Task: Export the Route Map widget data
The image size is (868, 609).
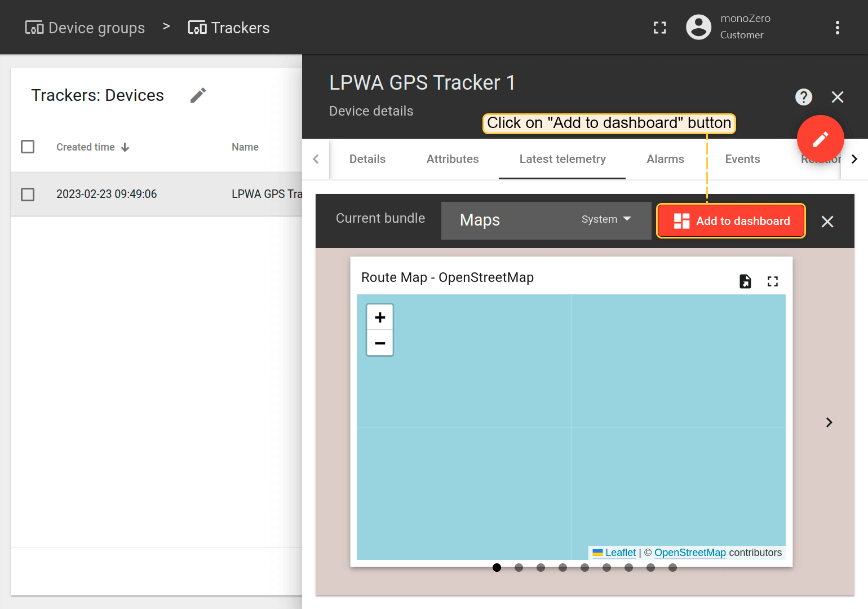Action: pyautogui.click(x=745, y=281)
